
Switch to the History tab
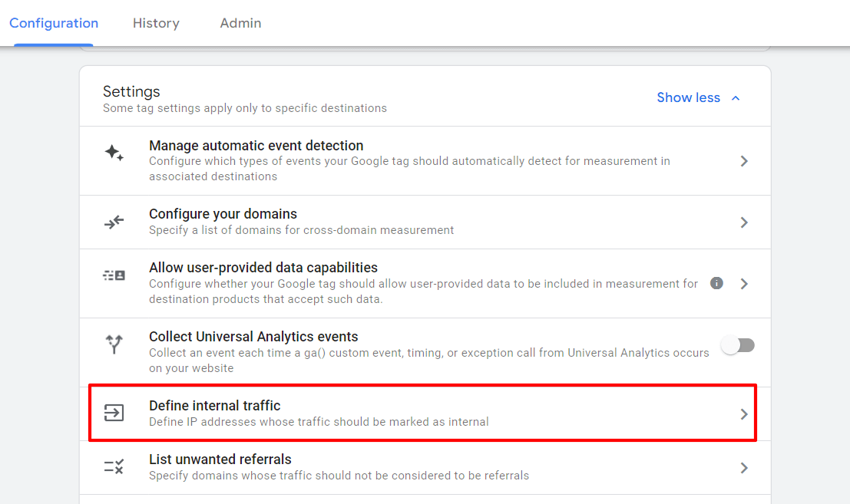pyautogui.click(x=156, y=23)
